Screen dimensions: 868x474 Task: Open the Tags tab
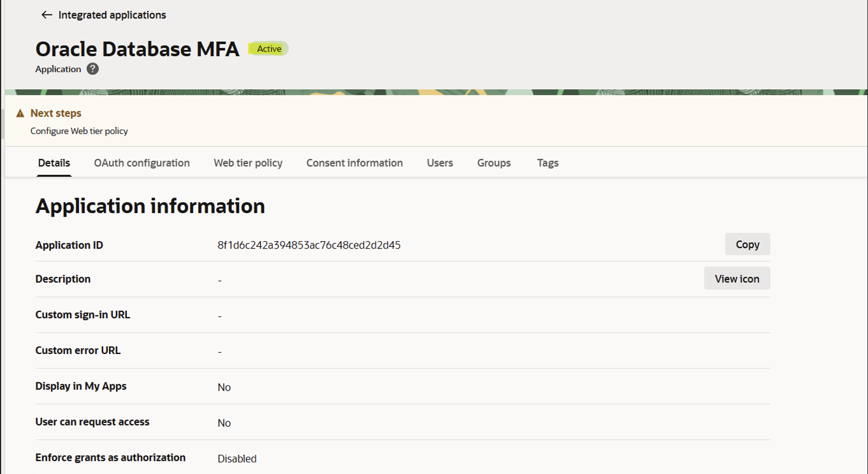pos(547,163)
